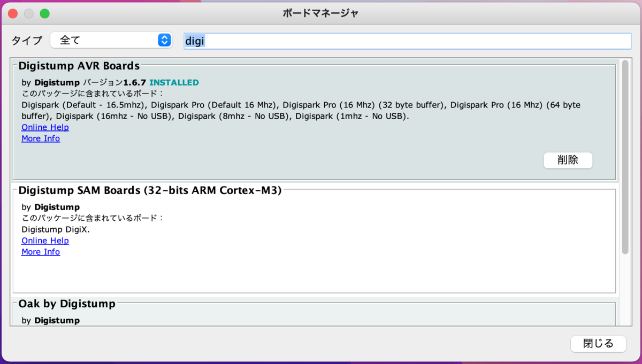Open Online Help link under Digistump AVR Boards
Image resolution: width=642 pixels, height=364 pixels.
[45, 127]
